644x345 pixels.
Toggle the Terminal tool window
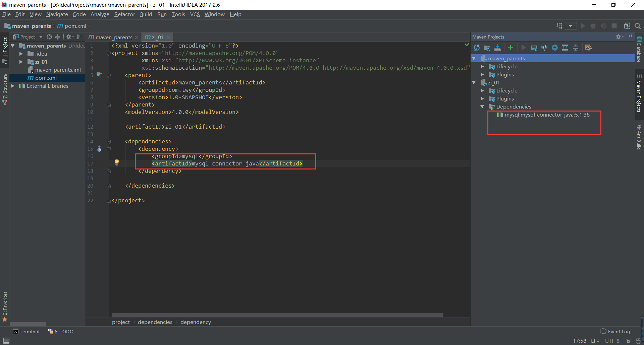pos(26,332)
